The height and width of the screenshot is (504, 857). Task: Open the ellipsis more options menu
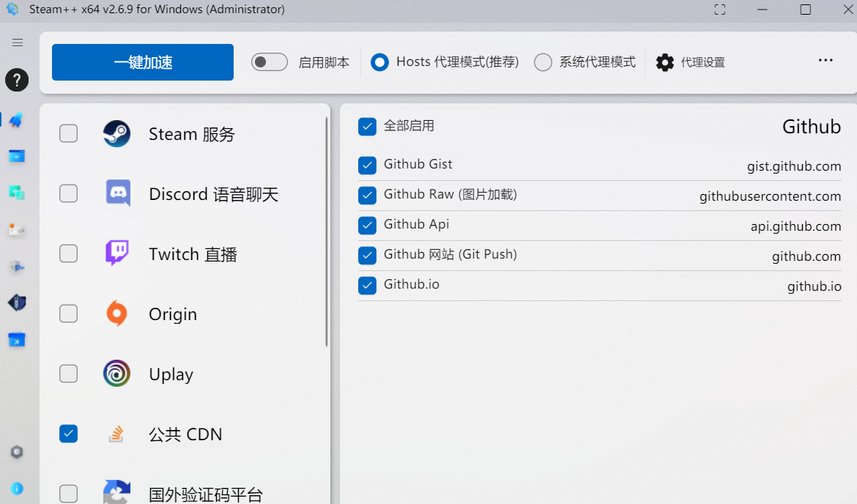(826, 60)
